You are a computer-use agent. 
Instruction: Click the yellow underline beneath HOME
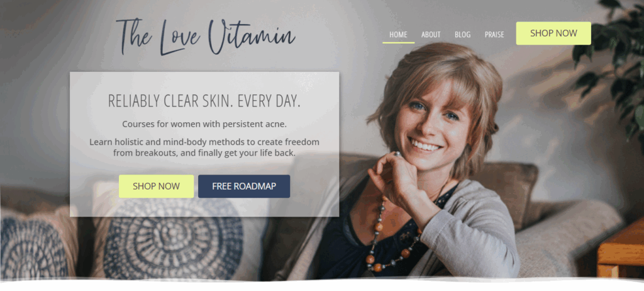tap(398, 42)
